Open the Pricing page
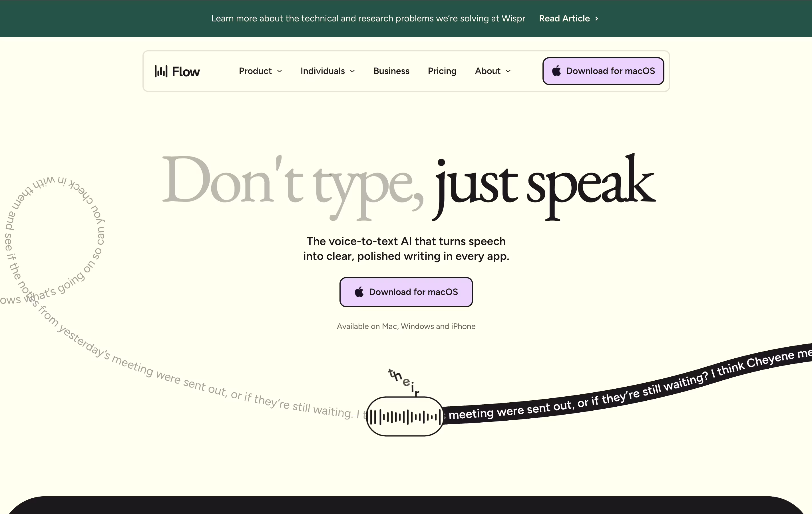 pos(442,71)
